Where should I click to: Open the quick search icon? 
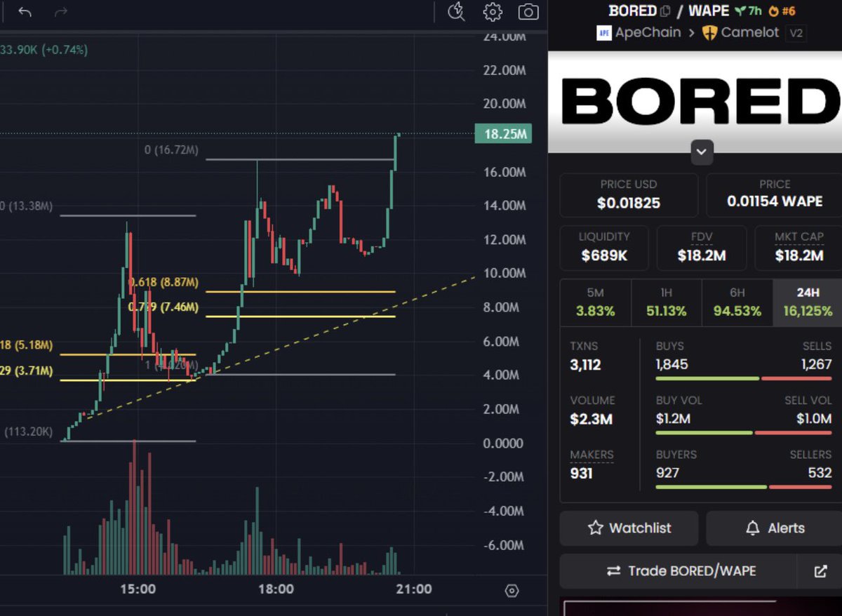457,12
